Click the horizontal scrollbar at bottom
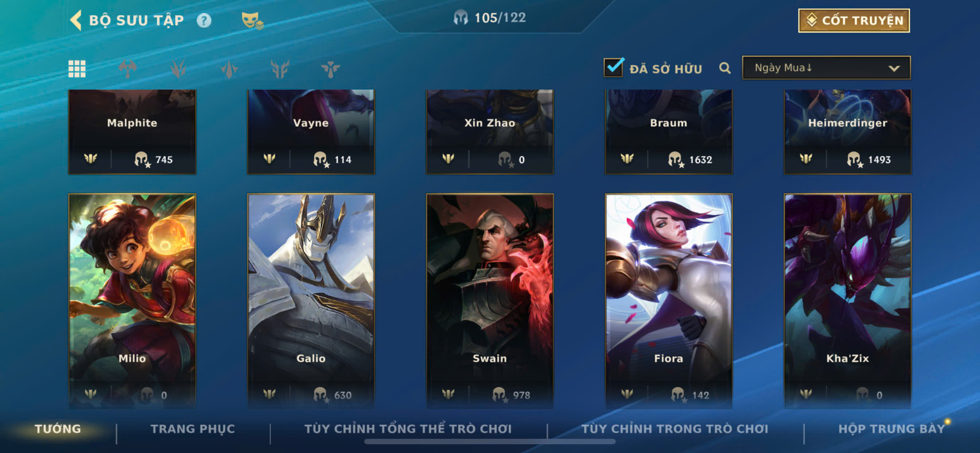Screen dimensions: 980x453 point(490,442)
